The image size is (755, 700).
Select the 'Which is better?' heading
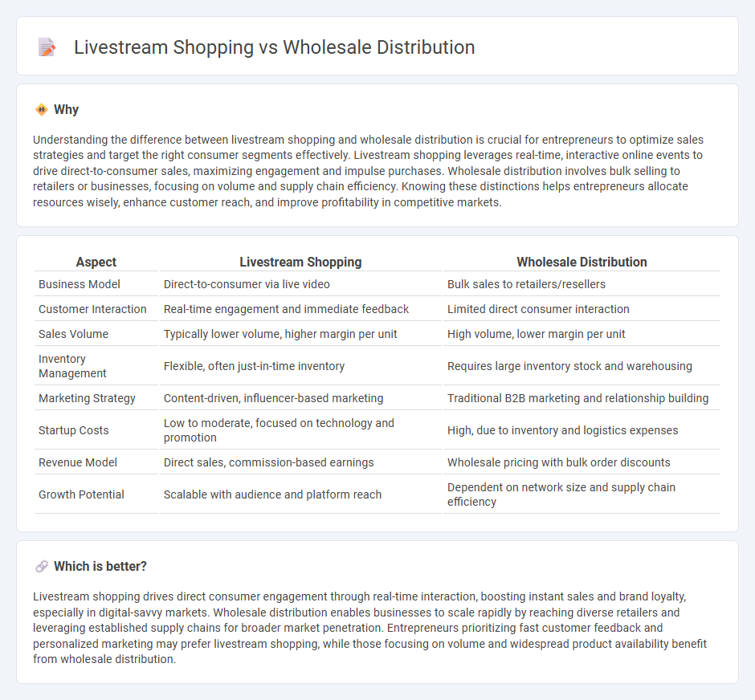pyautogui.click(x=100, y=566)
